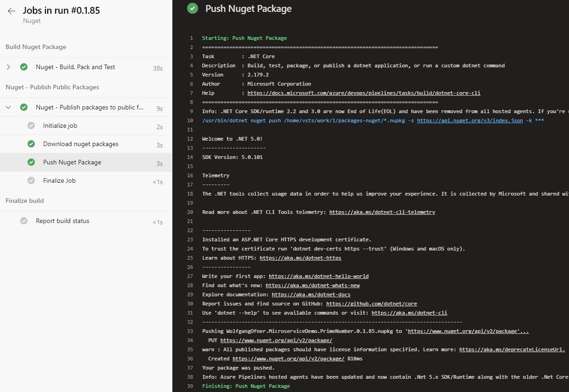Image resolution: width=569 pixels, height=392 pixels.
Task: Select the Report build status step
Action: point(63,221)
